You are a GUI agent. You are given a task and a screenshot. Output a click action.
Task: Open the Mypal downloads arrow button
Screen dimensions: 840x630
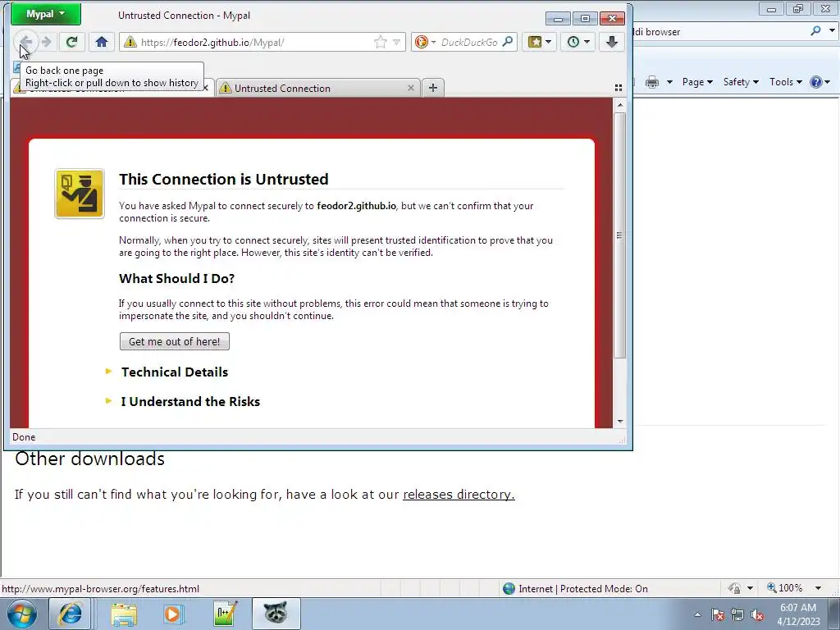(612, 42)
